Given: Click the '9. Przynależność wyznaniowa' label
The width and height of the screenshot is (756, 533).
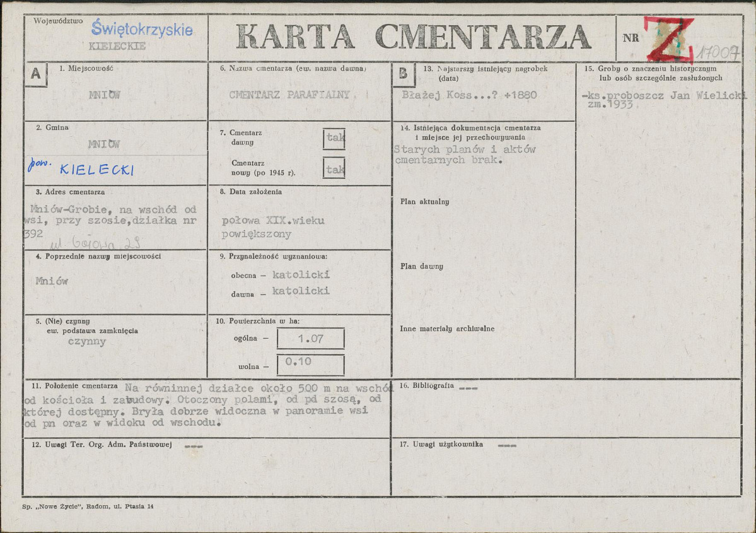Looking at the screenshot, I should [274, 257].
